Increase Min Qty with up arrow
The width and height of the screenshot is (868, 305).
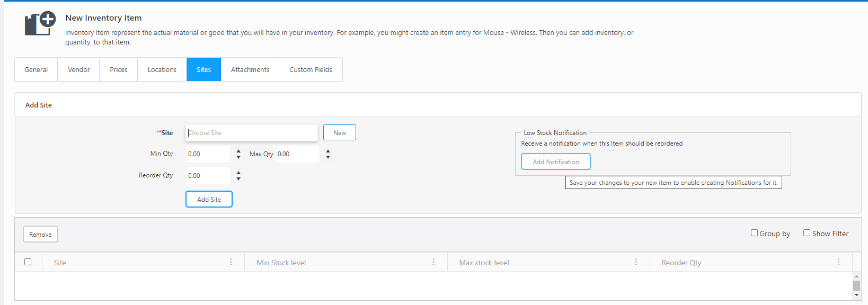tap(238, 151)
